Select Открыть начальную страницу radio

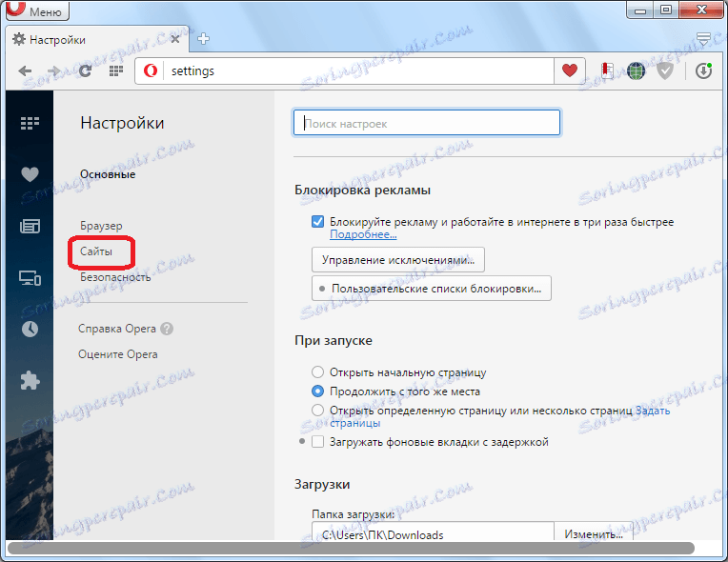[x=317, y=372]
